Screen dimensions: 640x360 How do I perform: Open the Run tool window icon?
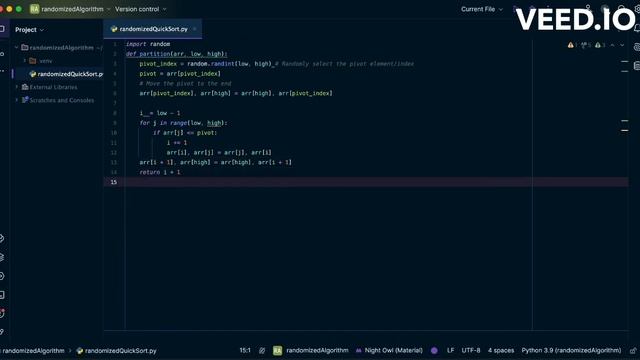[2, 276]
